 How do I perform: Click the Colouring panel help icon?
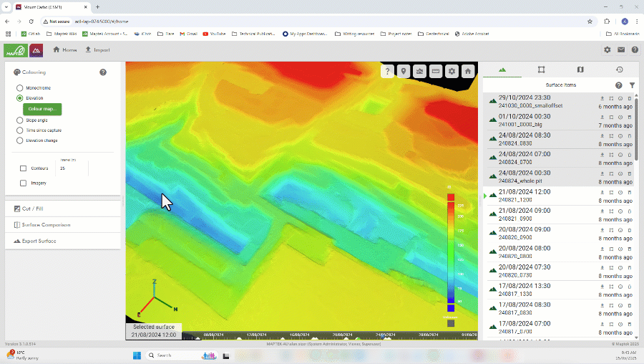point(103,72)
